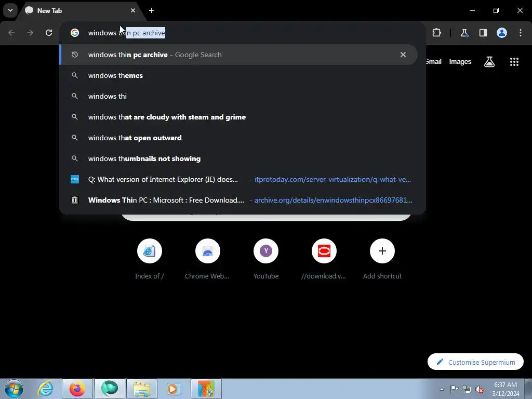Open the shielded paint taskbar app
Viewport: 532px width, 399px height.
click(x=206, y=389)
